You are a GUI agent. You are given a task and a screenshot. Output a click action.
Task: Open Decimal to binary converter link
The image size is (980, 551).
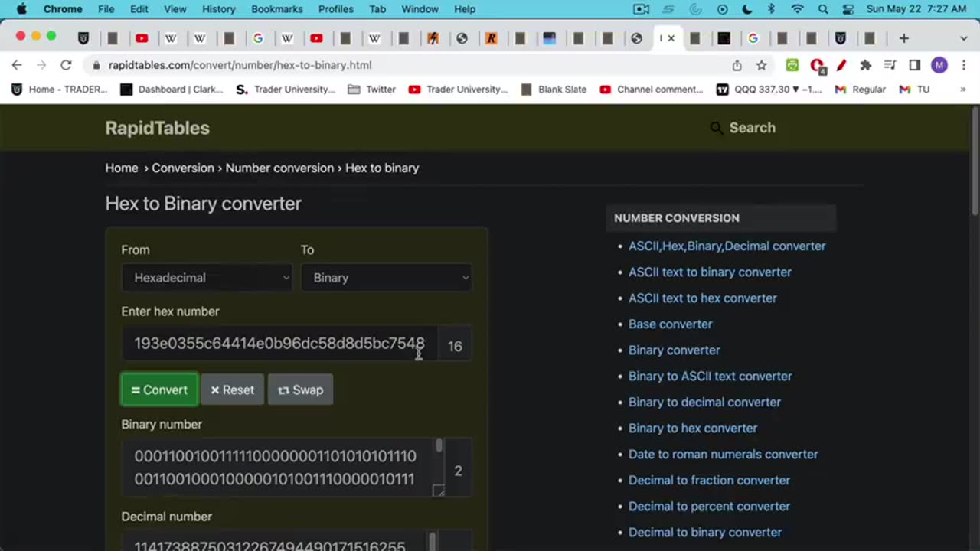[705, 532]
